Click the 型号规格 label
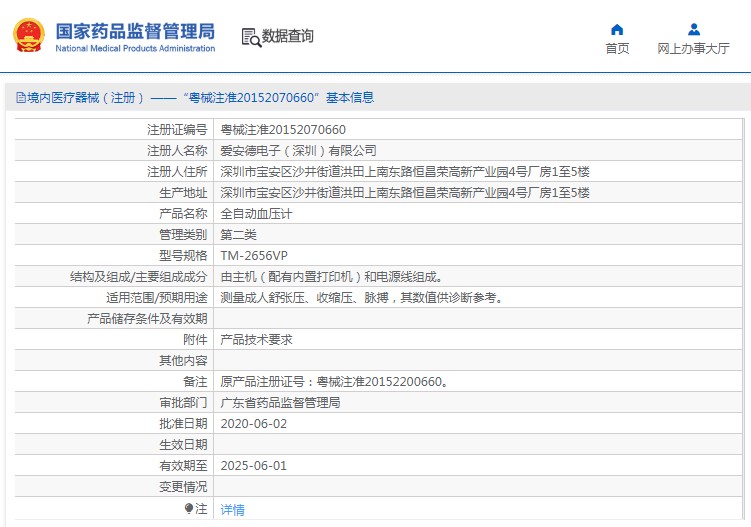Viewport: 751px width, 527px height. tap(183, 256)
